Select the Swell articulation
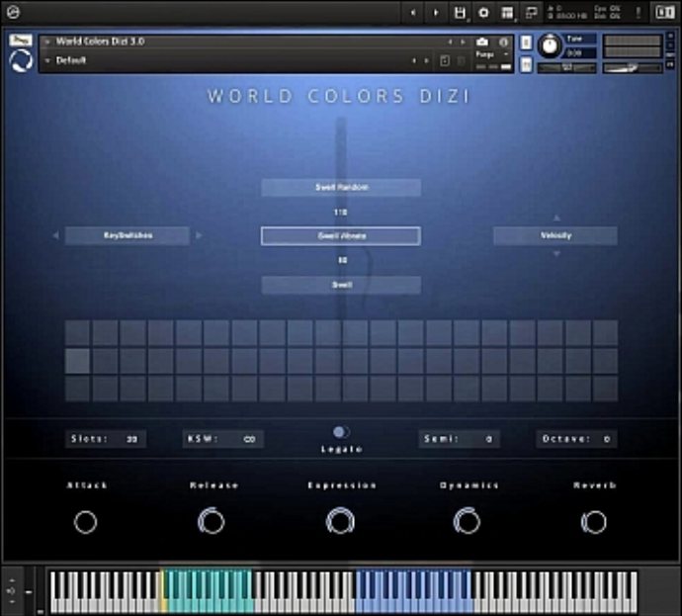 [x=341, y=285]
